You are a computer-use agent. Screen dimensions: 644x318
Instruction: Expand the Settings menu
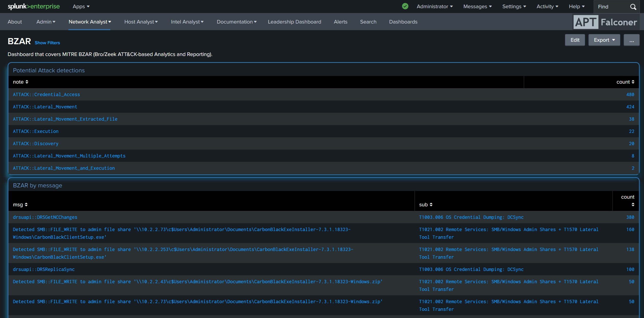(514, 6)
